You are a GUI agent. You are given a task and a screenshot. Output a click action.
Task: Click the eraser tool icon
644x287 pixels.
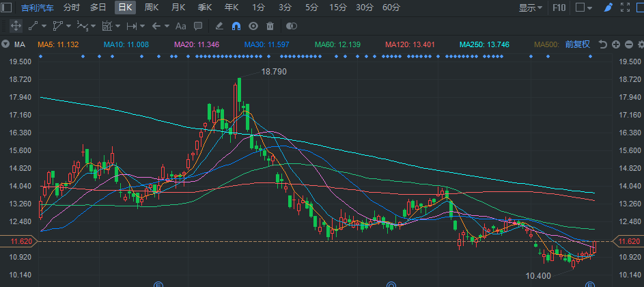click(x=219, y=26)
